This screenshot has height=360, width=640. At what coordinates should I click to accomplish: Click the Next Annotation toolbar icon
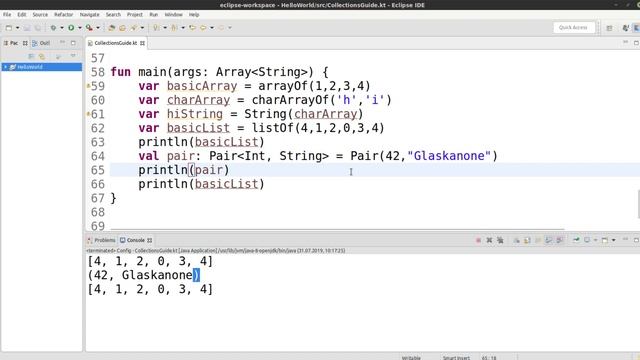pyautogui.click(x=156, y=28)
